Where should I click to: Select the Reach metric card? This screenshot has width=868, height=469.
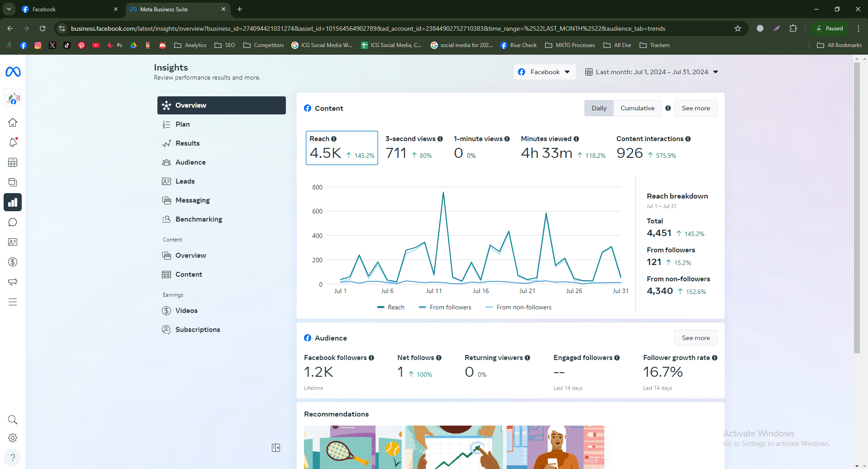pos(342,148)
